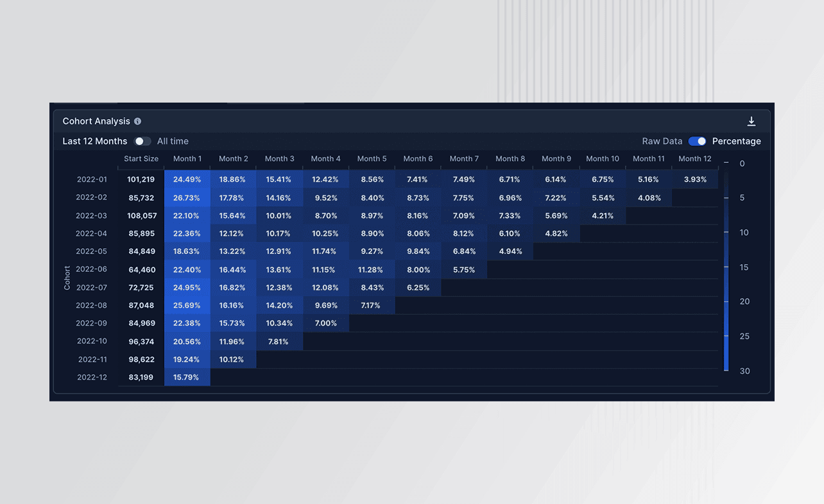This screenshot has height=504, width=824.
Task: Toggle Last 12 Months / All time switch
Action: [x=142, y=141]
